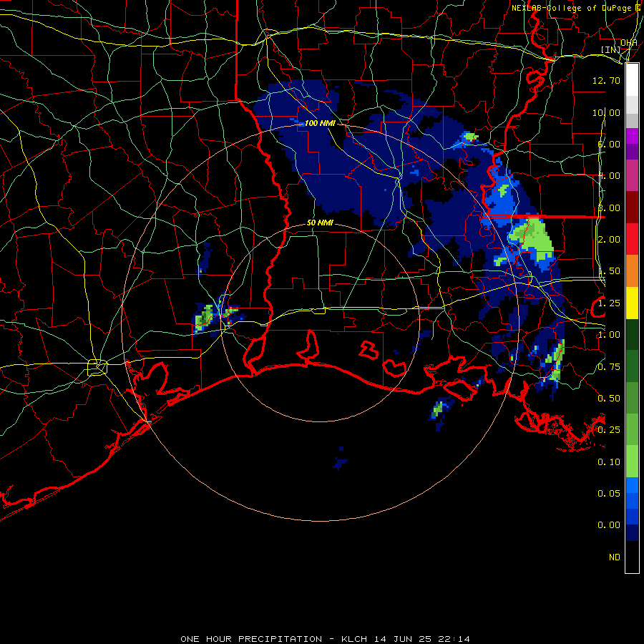Click the 0.25 legend value
Screen dimensions: 644x644
pos(609,430)
